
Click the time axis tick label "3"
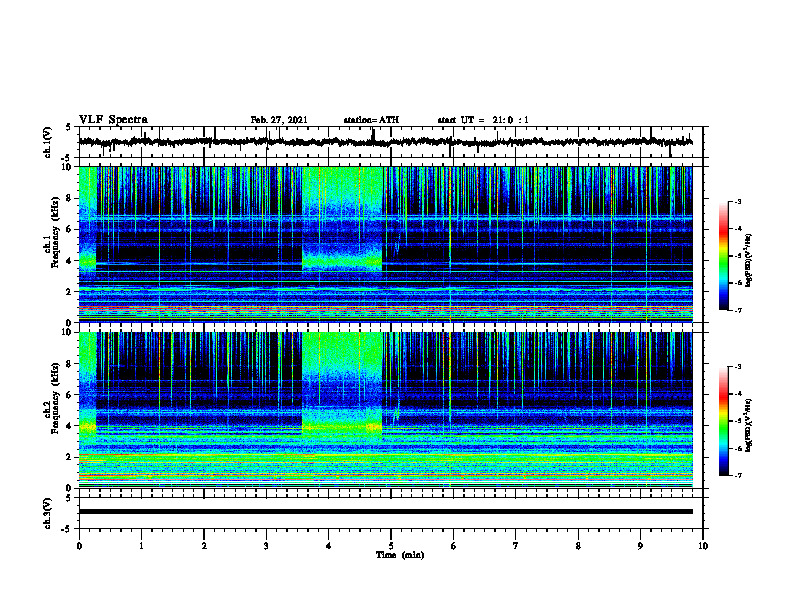pos(266,546)
